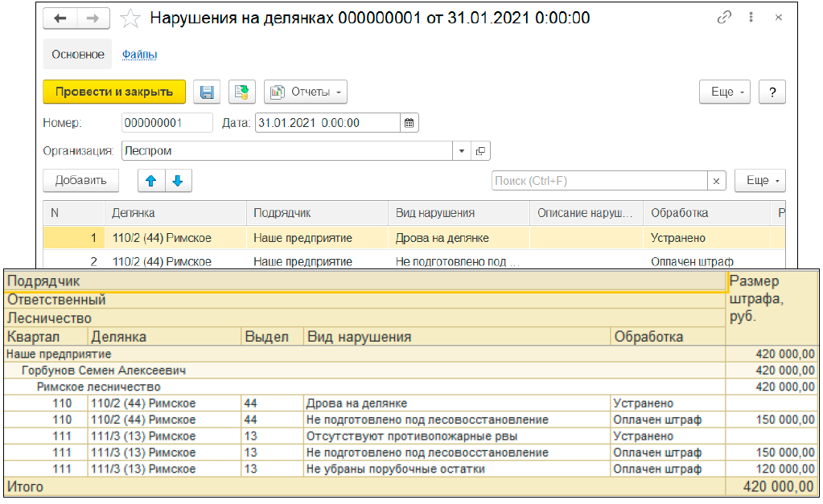Click the Добавить button
The width and height of the screenshot is (823, 504).
[80, 181]
